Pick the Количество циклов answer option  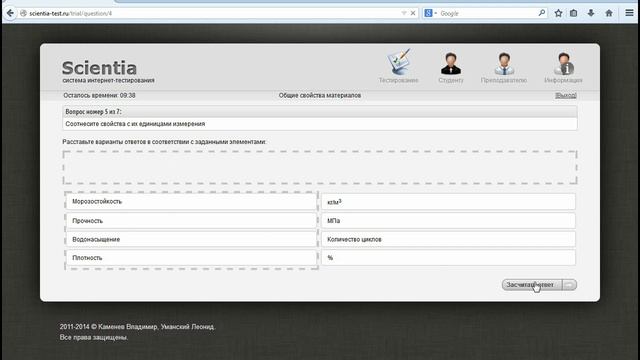tap(448, 239)
